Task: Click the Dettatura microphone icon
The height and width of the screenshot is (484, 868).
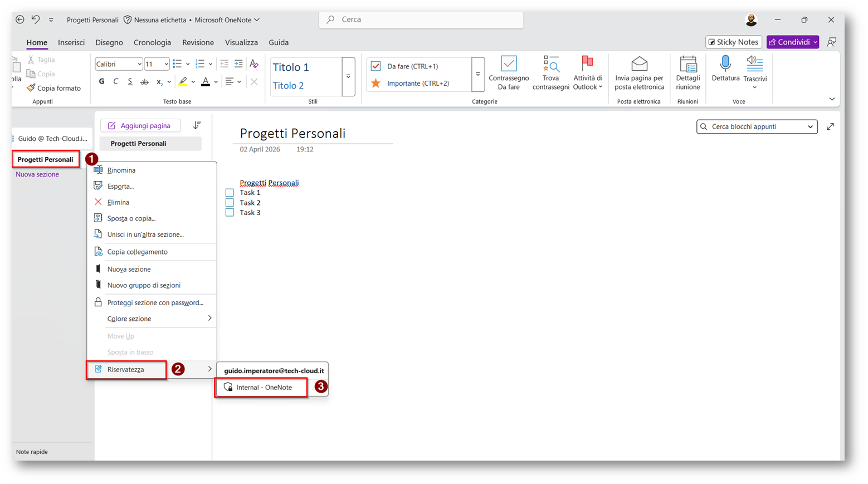Action: 725,64
